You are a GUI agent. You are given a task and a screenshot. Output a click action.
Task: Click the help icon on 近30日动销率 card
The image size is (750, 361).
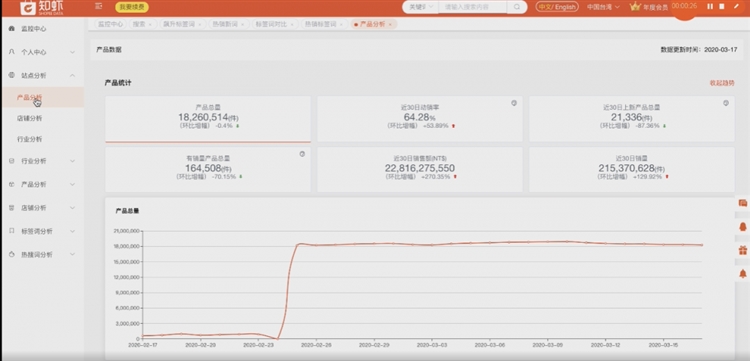(514, 103)
